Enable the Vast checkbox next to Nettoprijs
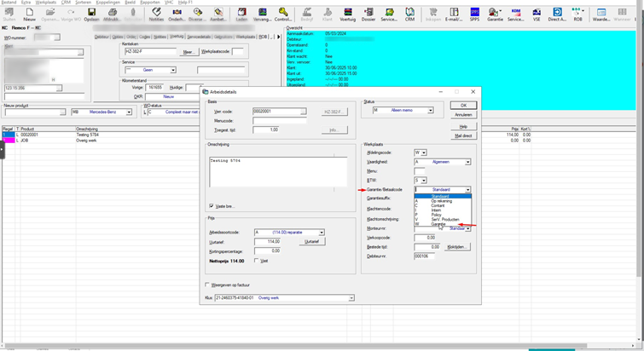Image resolution: width=644 pixels, height=351 pixels. point(256,261)
